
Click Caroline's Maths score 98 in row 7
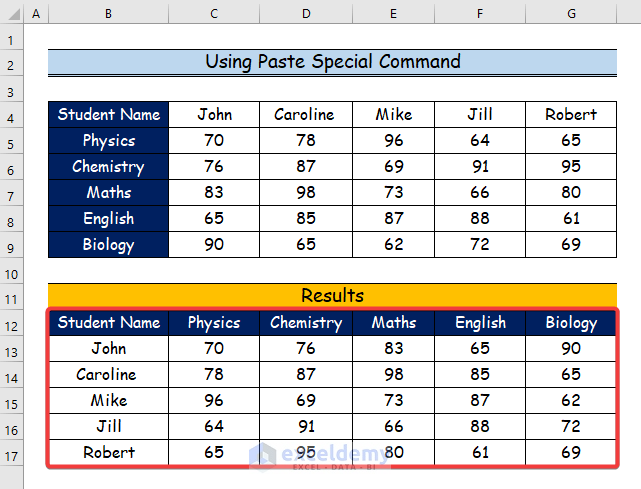306,193
